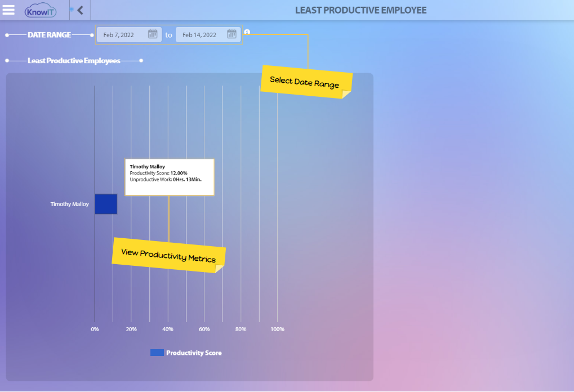Click the Productivity Score legend label
Image resolution: width=574 pixels, height=392 pixels.
(194, 353)
